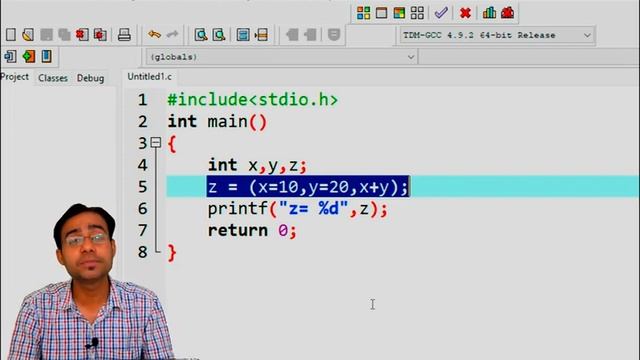
Task: Click Delete Profiling Information icon
Action: click(x=507, y=13)
